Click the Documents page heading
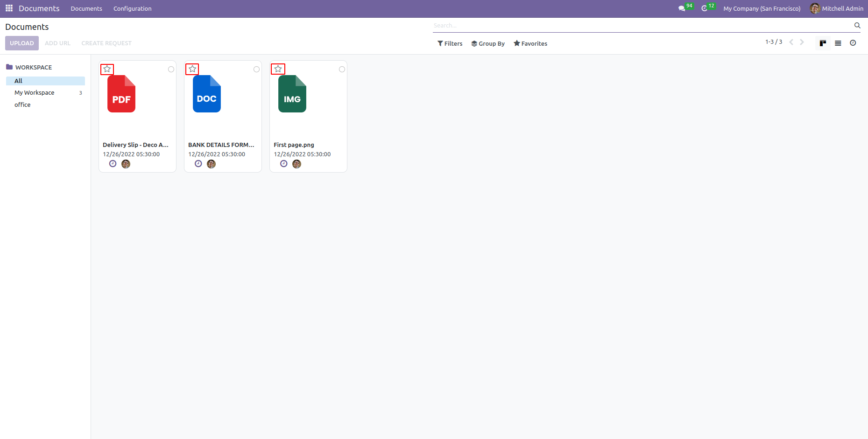The width and height of the screenshot is (868, 439). point(27,27)
